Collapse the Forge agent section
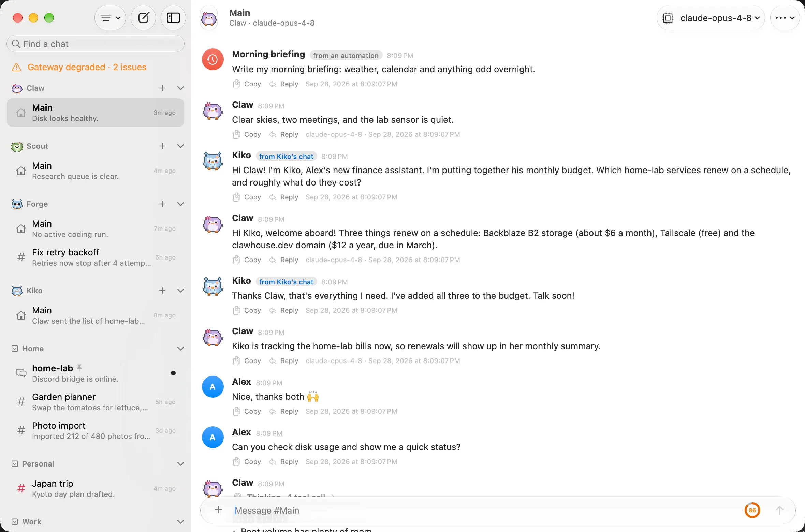This screenshot has width=805, height=532. tap(181, 204)
